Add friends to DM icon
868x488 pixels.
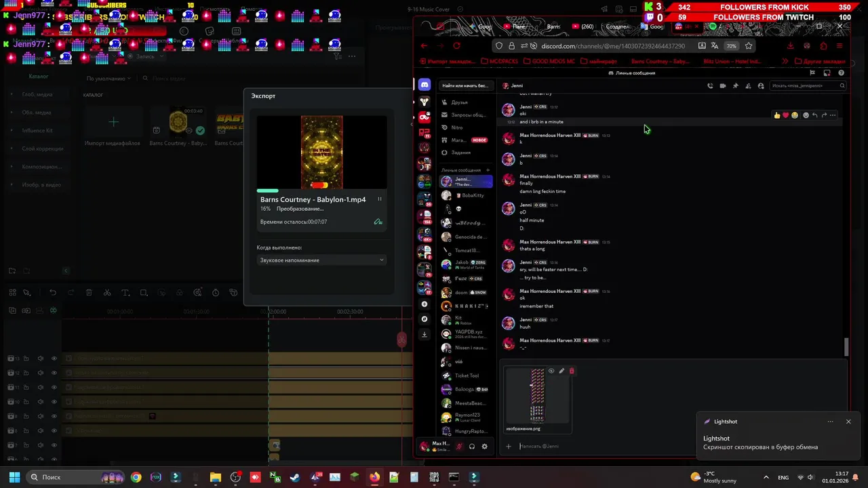pyautogui.click(x=748, y=86)
